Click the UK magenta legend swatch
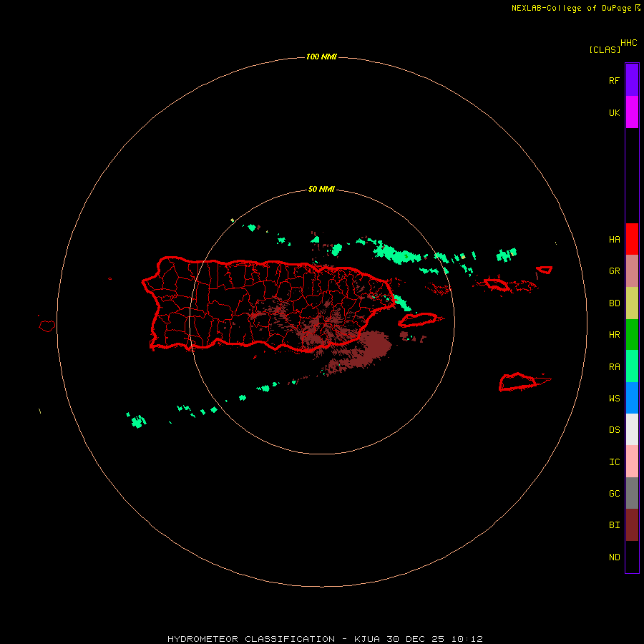Screen dimensions: 644x644 pos(632,112)
